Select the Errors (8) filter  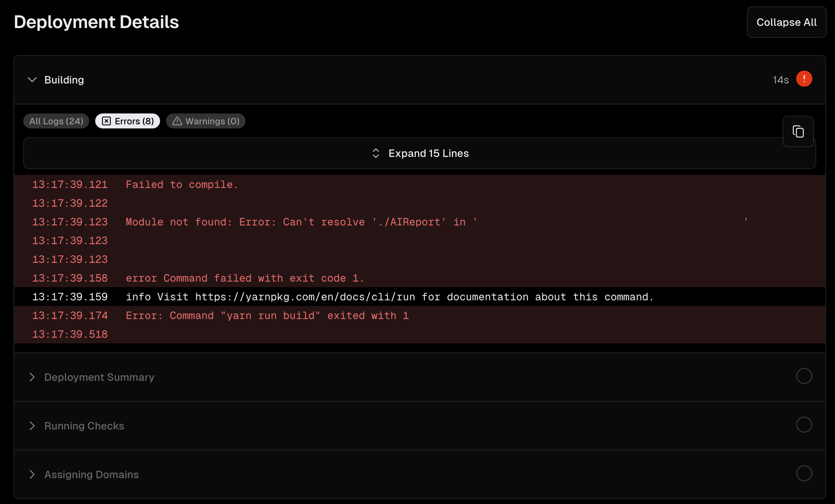[127, 121]
